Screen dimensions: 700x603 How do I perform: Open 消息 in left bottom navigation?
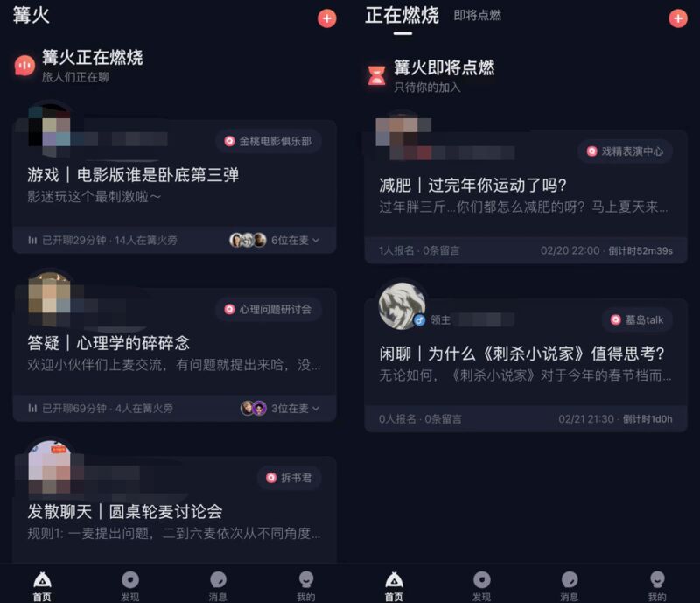[218, 586]
